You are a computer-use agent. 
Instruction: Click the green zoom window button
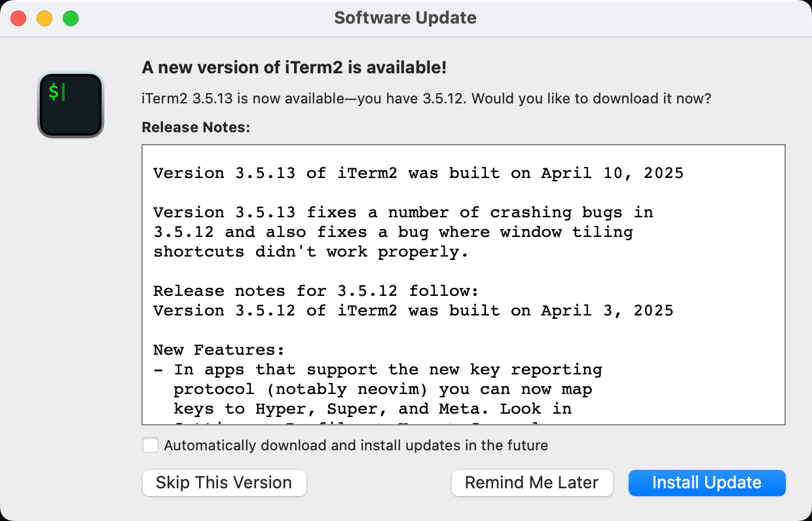[x=71, y=18]
